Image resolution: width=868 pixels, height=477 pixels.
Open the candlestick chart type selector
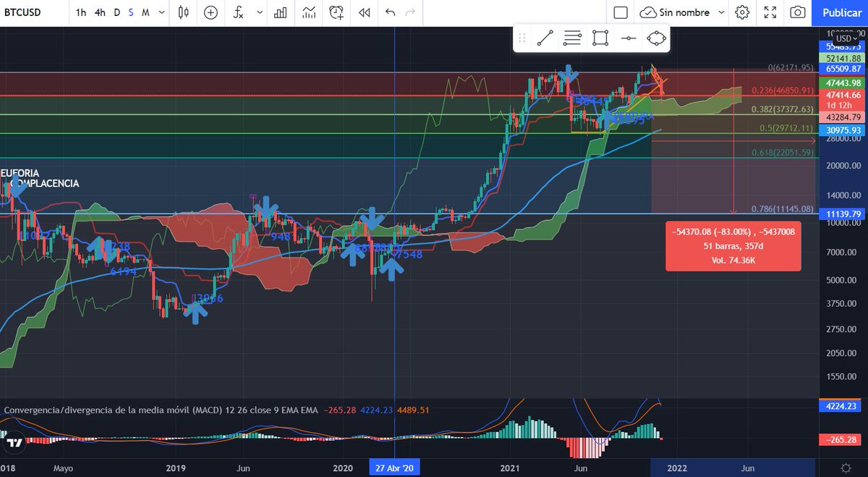[182, 12]
